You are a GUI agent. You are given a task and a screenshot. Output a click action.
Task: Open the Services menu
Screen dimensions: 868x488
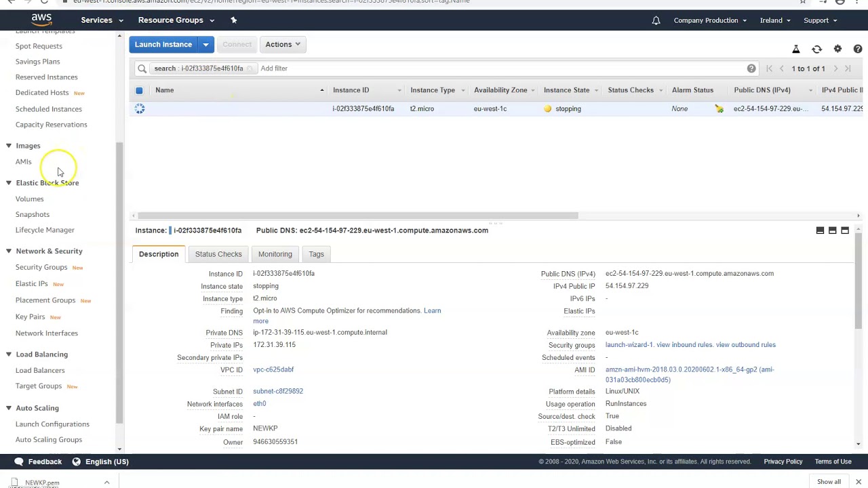click(101, 20)
